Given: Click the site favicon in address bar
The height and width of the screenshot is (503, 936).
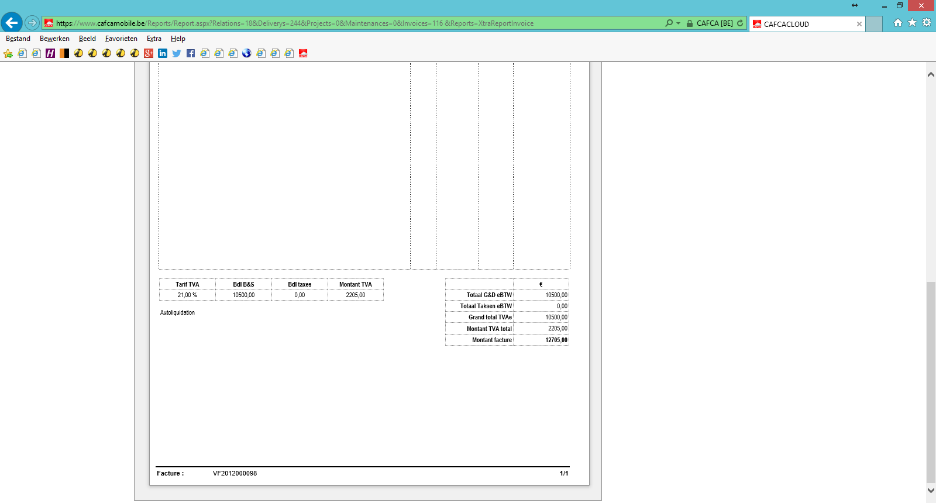Looking at the screenshot, I should (49, 23).
